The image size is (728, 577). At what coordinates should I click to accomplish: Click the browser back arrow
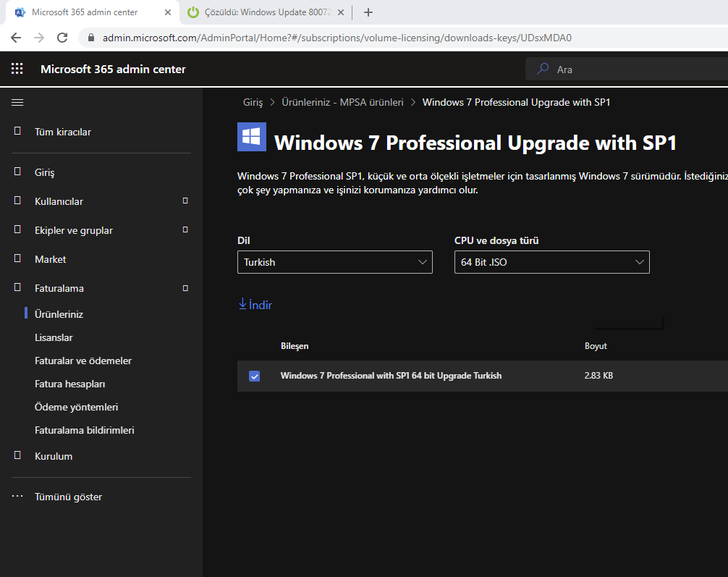click(x=16, y=38)
